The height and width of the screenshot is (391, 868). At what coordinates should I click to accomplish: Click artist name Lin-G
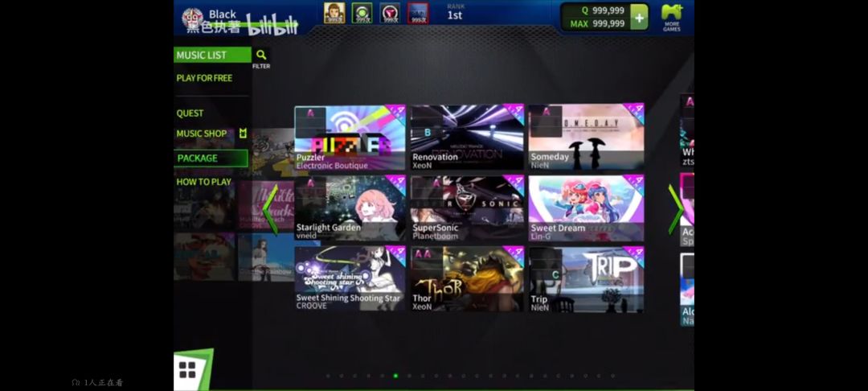click(x=541, y=236)
